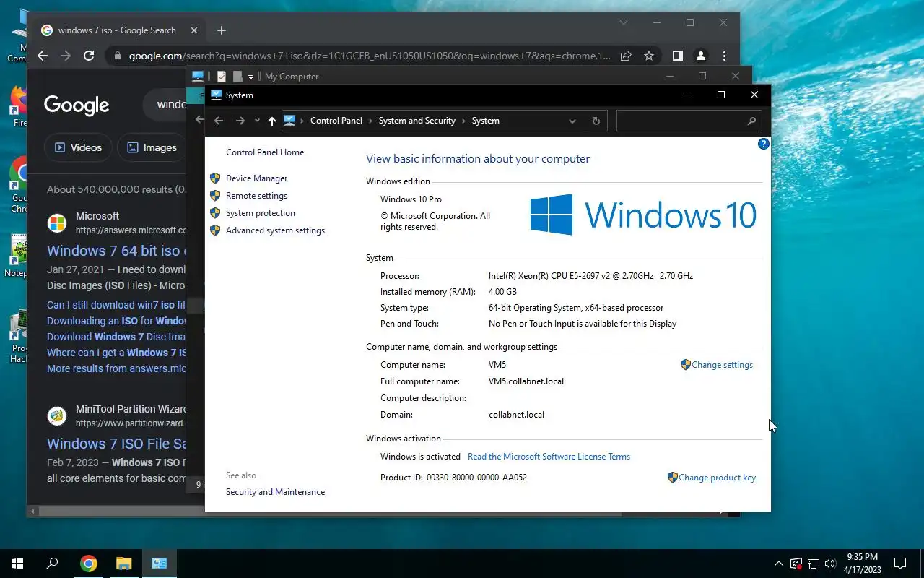Show hidden tray icons chevron
924x578 pixels.
779,564
